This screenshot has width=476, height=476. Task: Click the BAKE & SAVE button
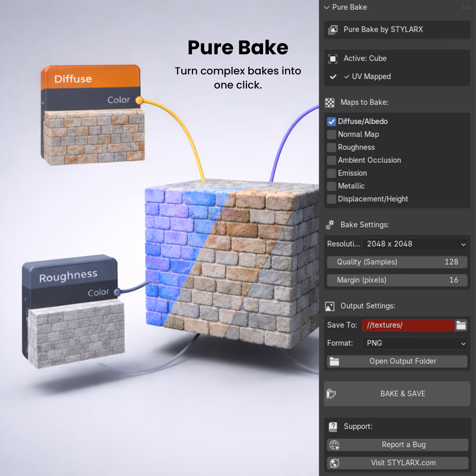coord(397,394)
